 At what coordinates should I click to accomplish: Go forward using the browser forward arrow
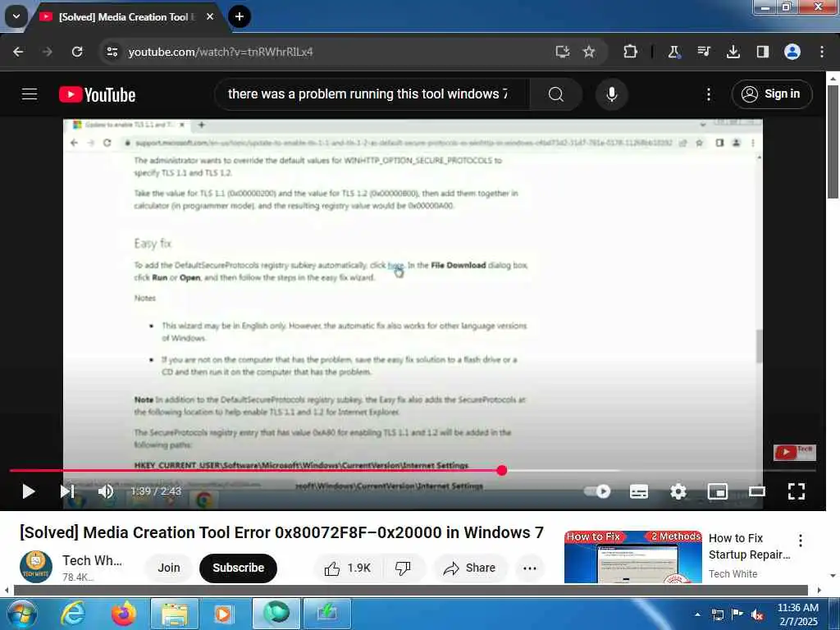coord(47,52)
